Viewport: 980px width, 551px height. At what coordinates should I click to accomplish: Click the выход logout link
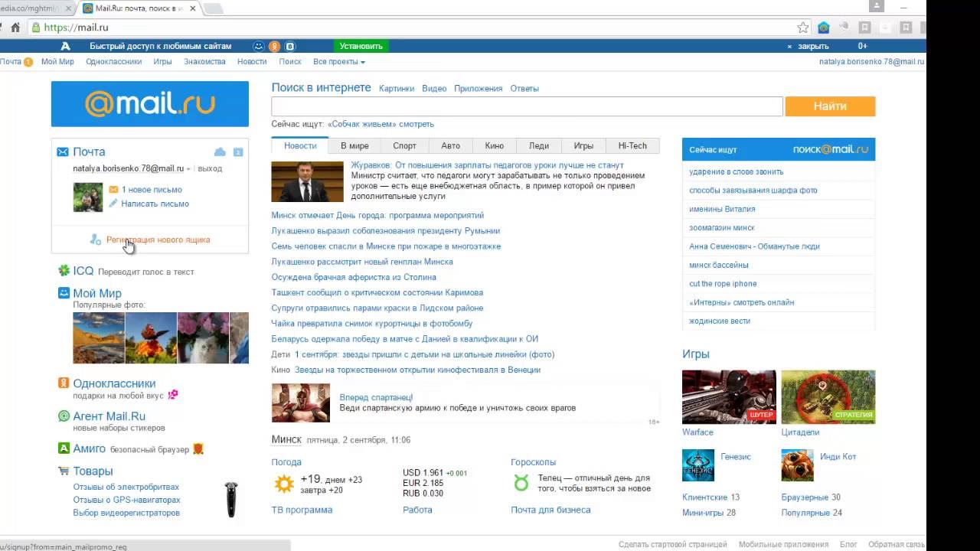coord(210,168)
